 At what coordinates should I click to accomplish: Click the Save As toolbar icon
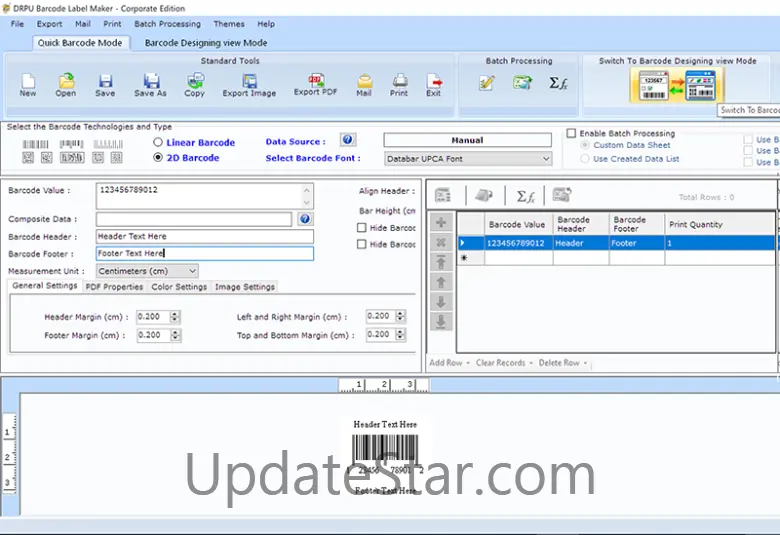pyautogui.click(x=149, y=84)
